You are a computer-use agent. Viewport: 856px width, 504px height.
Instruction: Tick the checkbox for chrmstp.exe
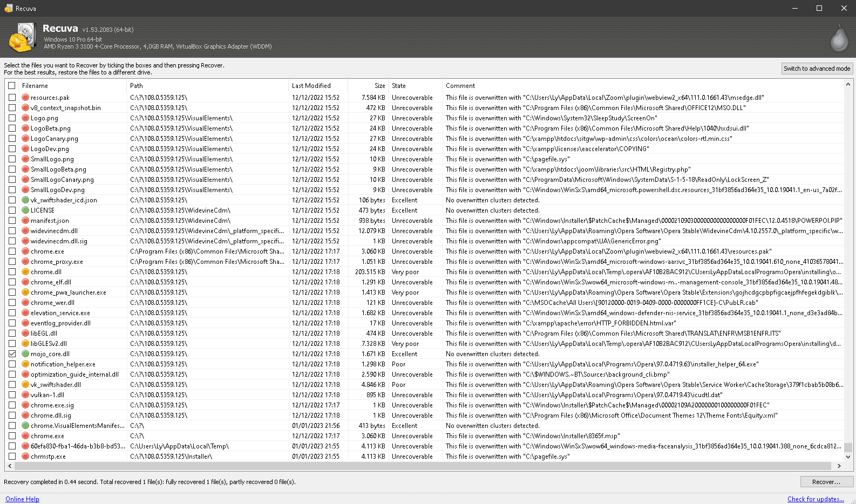click(x=12, y=457)
